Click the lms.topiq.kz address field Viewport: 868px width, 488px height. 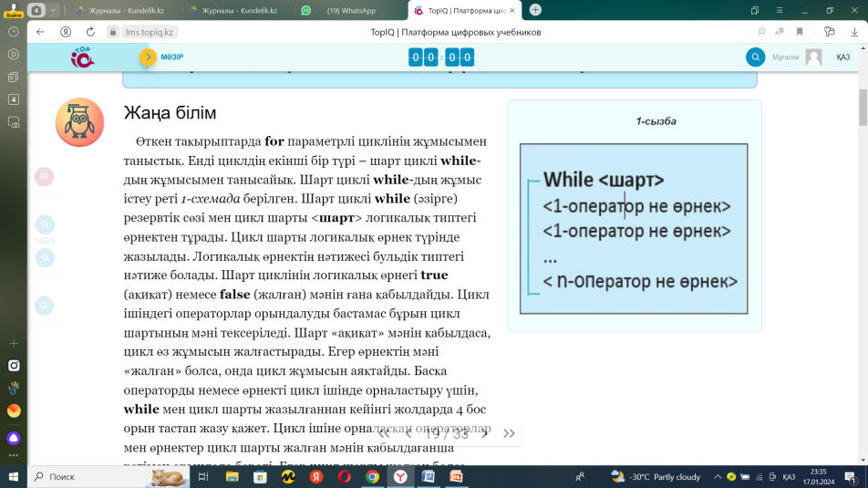tap(149, 32)
